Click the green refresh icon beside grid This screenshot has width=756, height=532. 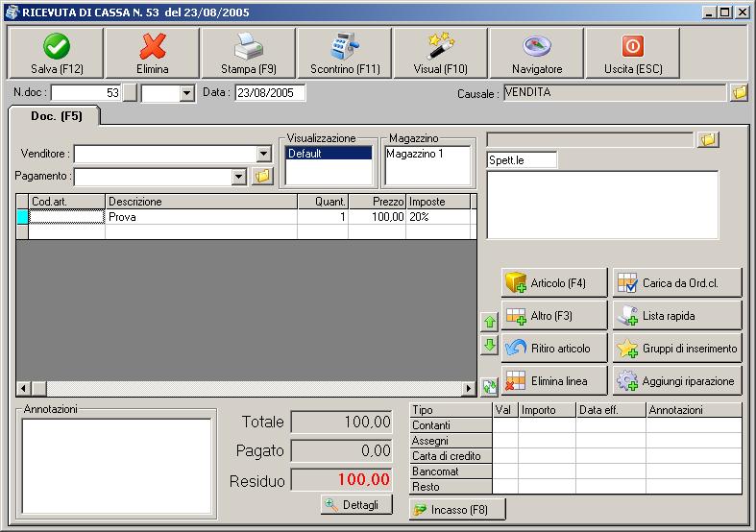click(490, 386)
